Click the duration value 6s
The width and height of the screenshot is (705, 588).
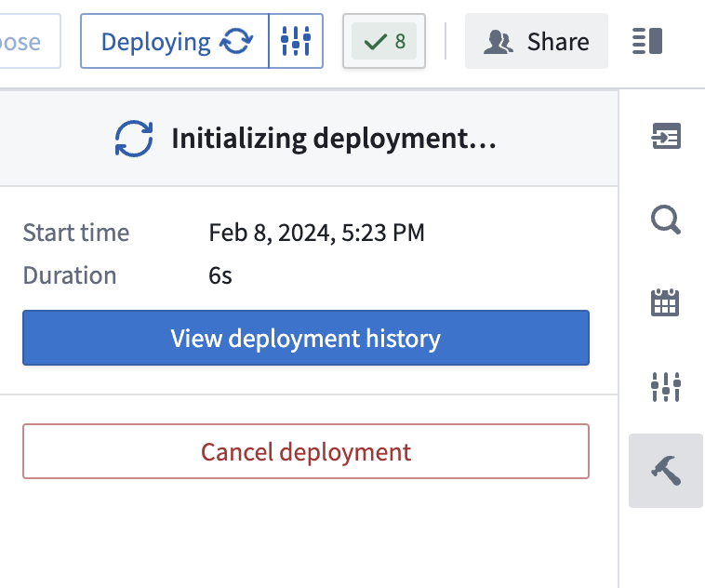220,275
